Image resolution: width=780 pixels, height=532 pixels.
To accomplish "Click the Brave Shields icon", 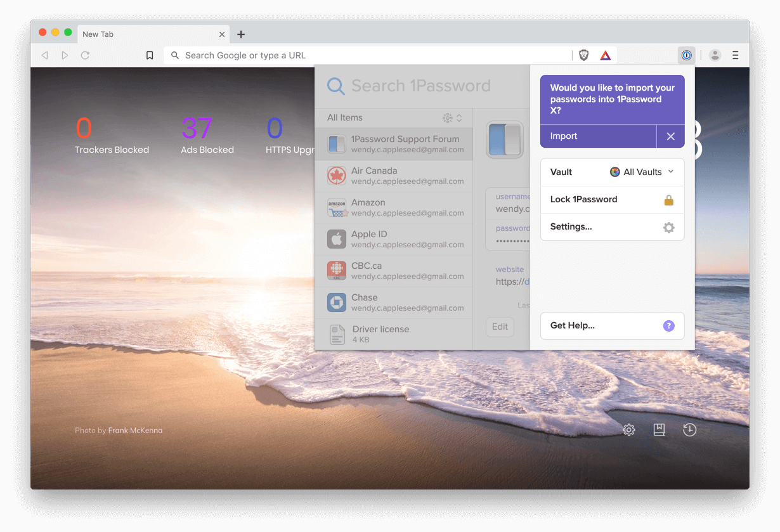I will coord(583,55).
